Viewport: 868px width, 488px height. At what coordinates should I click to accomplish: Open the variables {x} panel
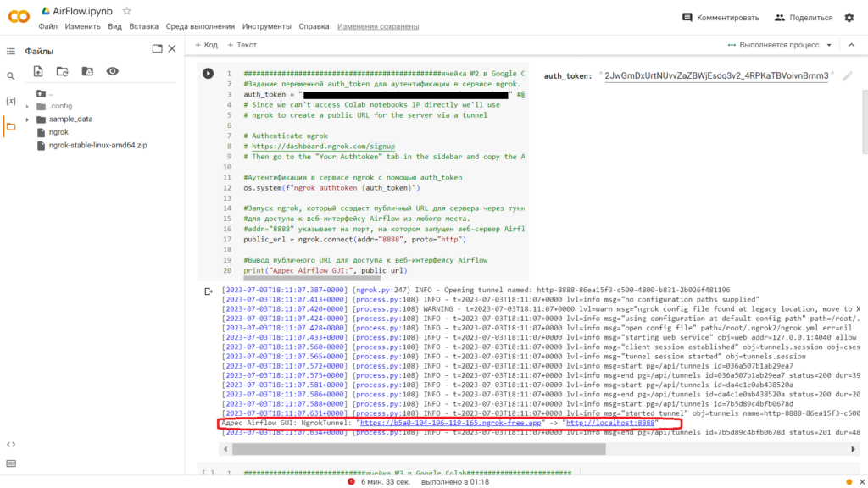click(x=10, y=102)
